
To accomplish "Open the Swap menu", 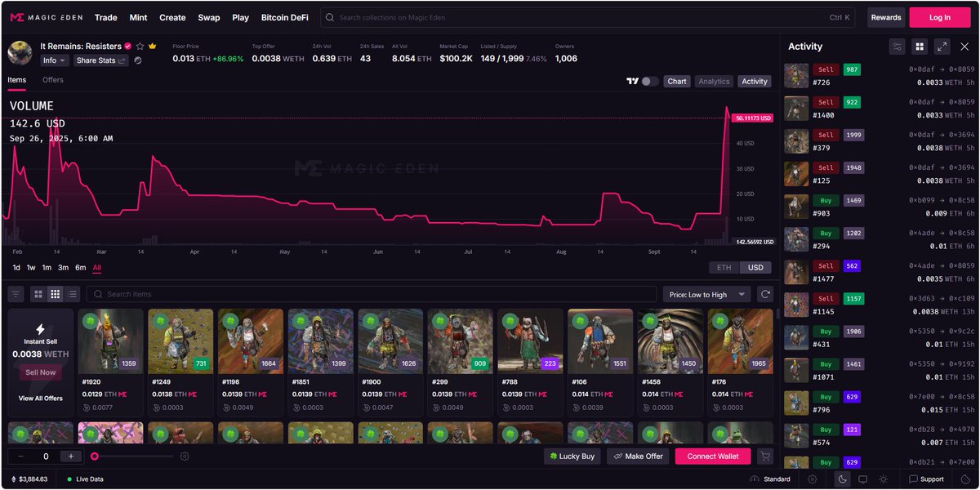I will click(x=209, y=17).
